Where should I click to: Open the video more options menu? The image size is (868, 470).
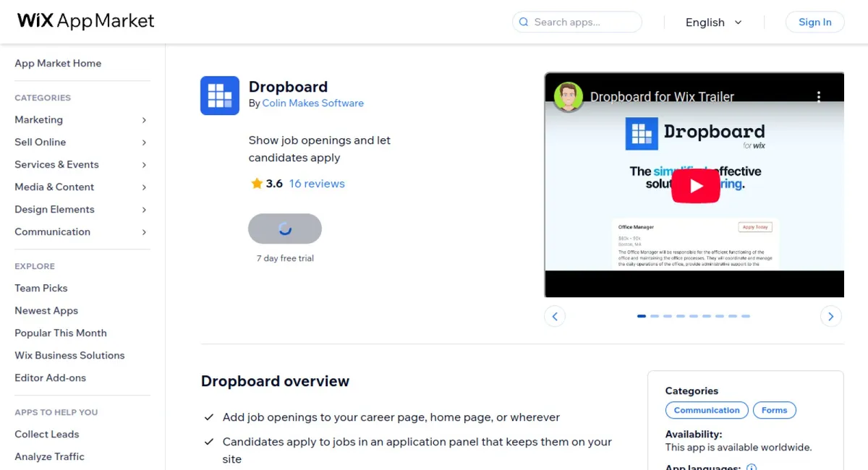pyautogui.click(x=819, y=97)
